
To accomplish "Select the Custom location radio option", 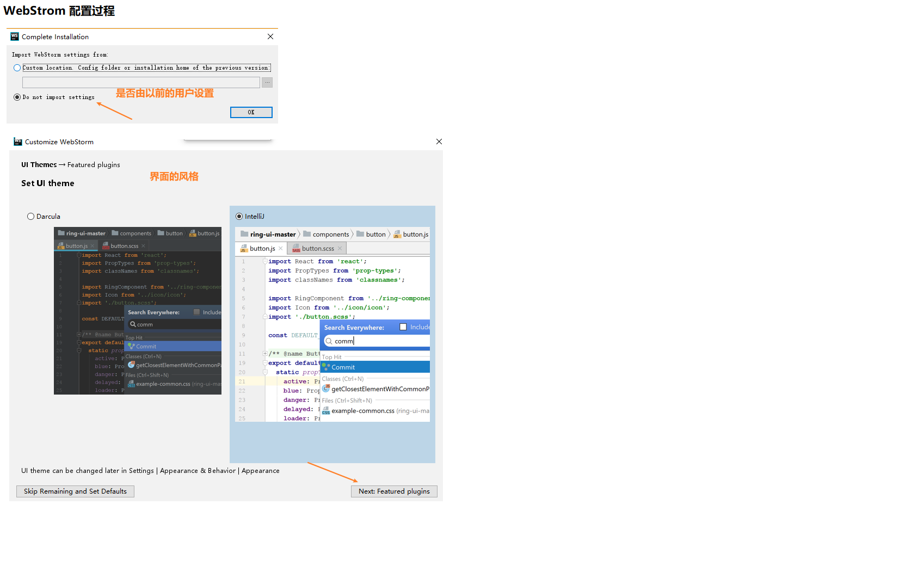I will tap(17, 68).
